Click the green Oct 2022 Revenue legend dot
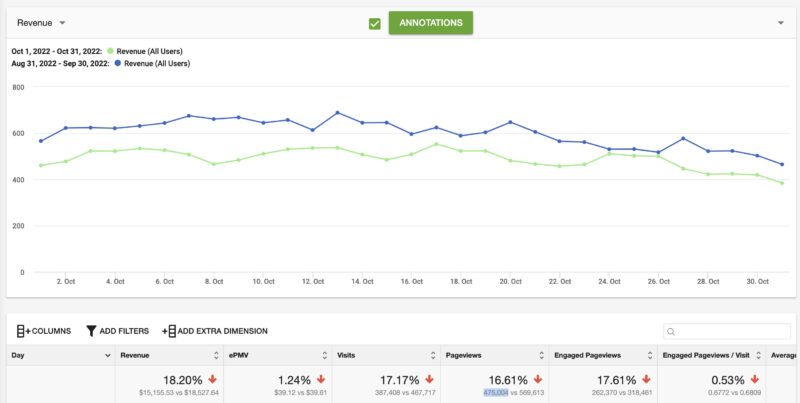The width and height of the screenshot is (800, 403). pyautogui.click(x=110, y=51)
